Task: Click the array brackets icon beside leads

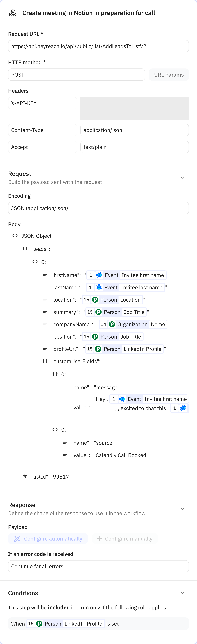Action: (x=25, y=249)
